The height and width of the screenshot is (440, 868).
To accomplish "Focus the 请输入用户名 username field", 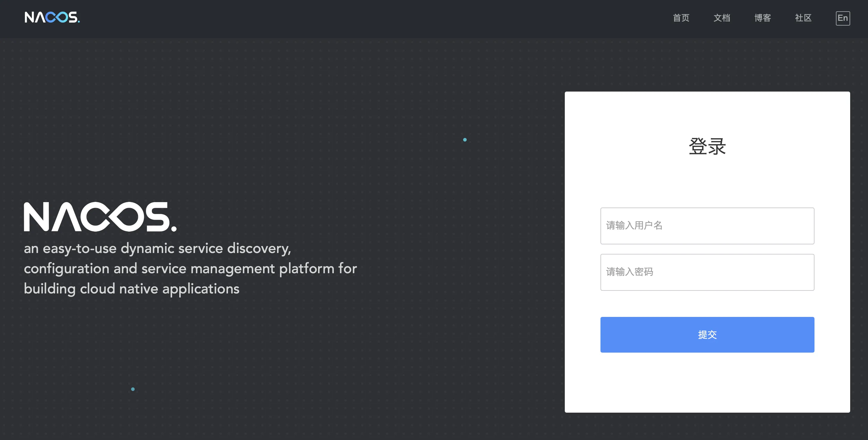I will 707,226.
